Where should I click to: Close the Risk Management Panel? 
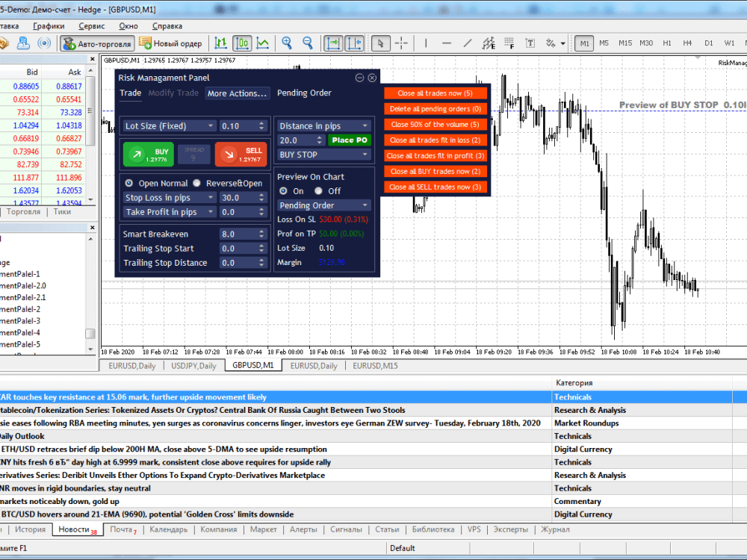point(372,78)
